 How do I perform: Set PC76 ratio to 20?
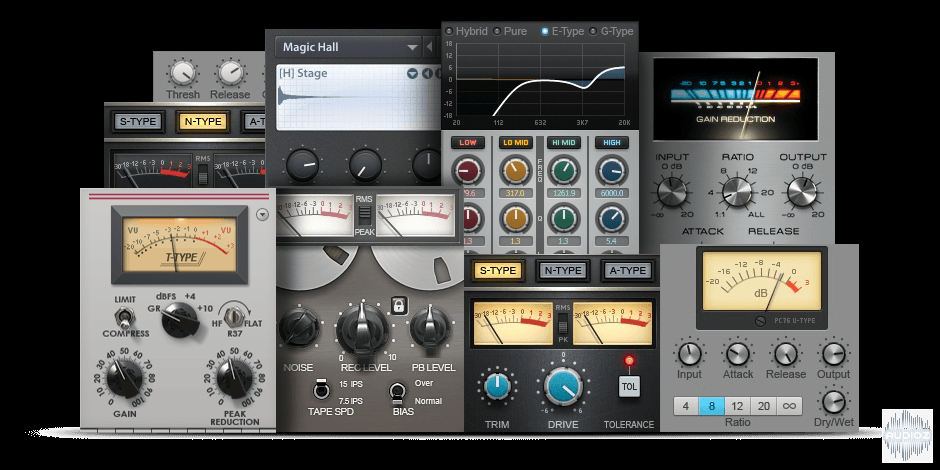(763, 406)
